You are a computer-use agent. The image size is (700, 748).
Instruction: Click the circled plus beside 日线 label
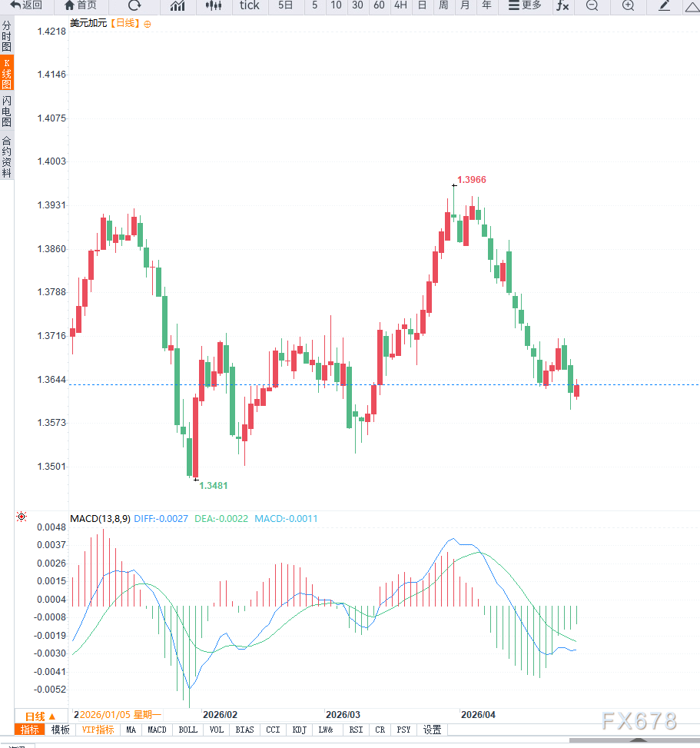148,24
